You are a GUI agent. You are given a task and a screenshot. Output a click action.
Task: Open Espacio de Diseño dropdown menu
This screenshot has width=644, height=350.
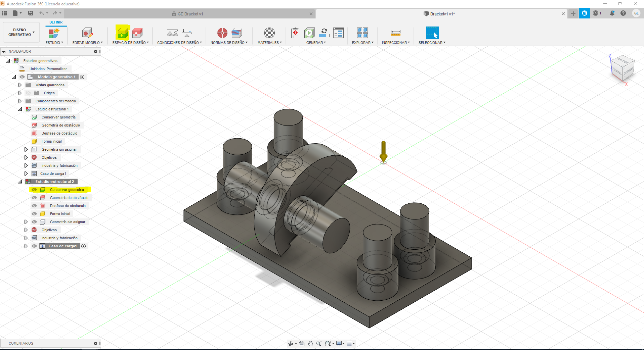130,43
